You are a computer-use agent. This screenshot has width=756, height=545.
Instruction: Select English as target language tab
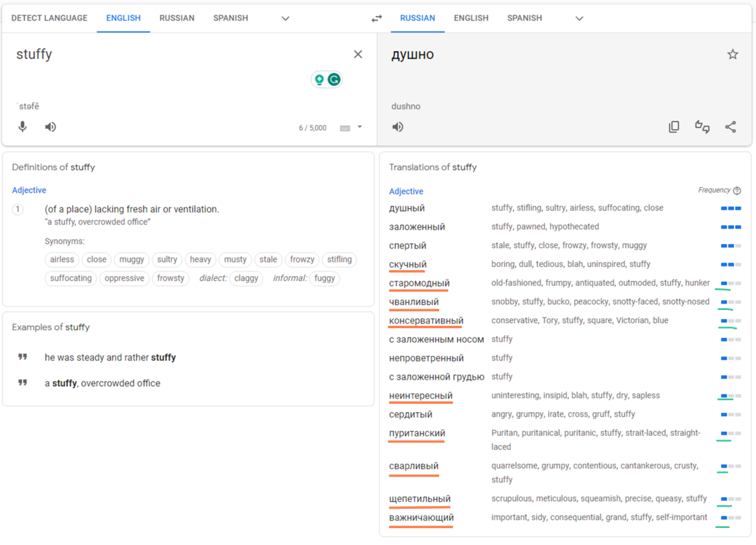[x=471, y=18]
